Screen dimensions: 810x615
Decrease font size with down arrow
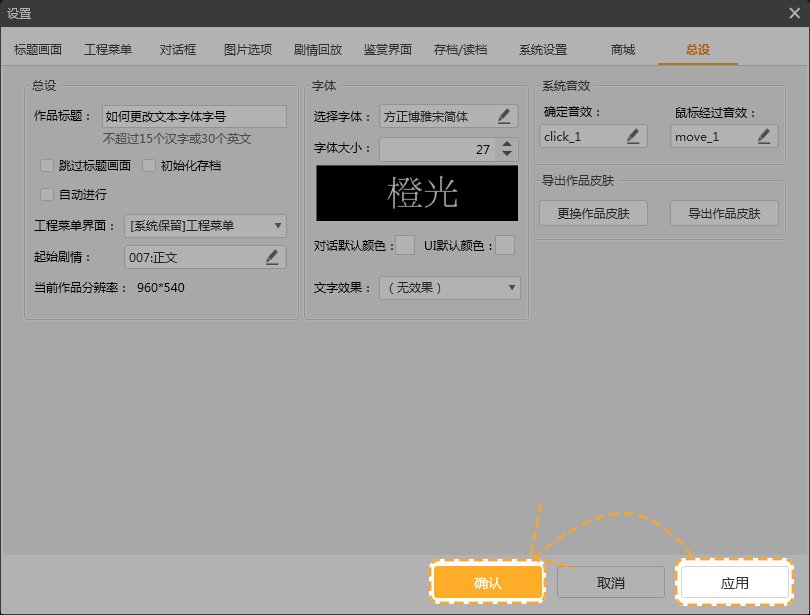coord(507,155)
